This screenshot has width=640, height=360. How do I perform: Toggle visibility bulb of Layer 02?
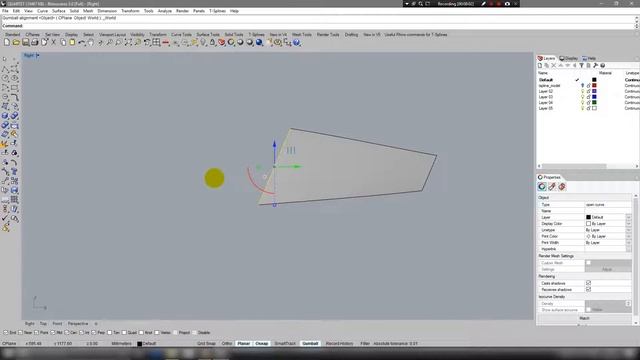pyautogui.click(x=582, y=91)
